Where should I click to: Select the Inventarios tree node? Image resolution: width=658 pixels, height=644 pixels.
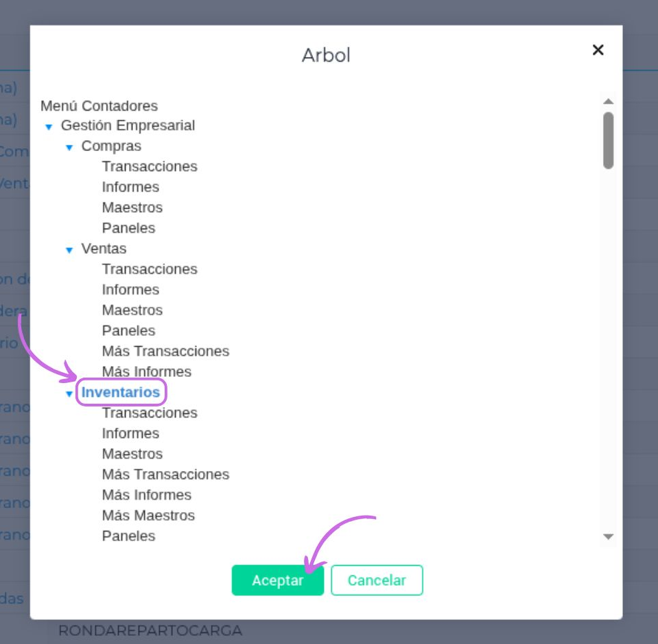[x=121, y=392]
